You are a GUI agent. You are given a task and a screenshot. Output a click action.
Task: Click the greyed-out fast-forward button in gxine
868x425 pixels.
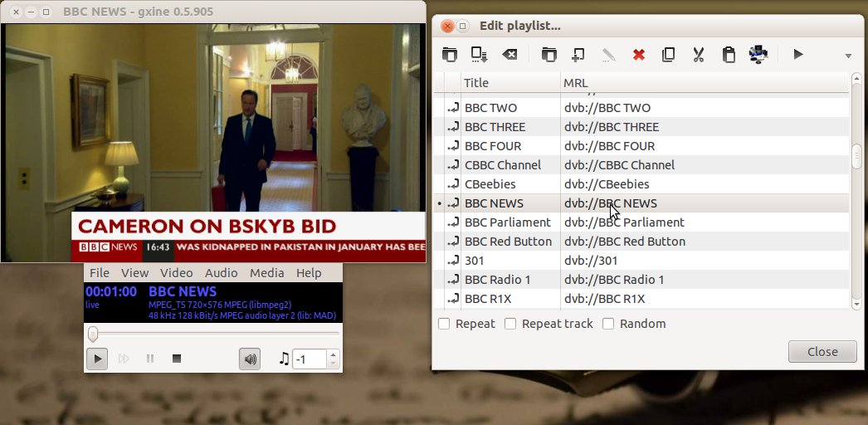124,359
